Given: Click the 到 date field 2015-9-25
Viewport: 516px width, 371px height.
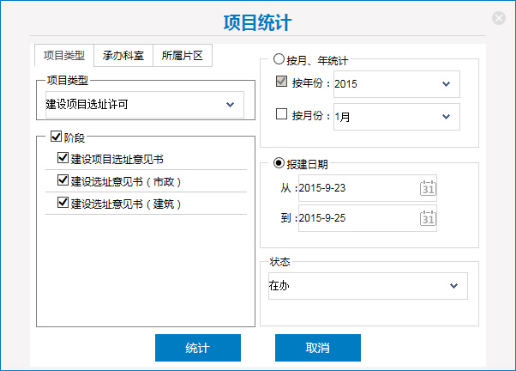Looking at the screenshot, I should (367, 218).
